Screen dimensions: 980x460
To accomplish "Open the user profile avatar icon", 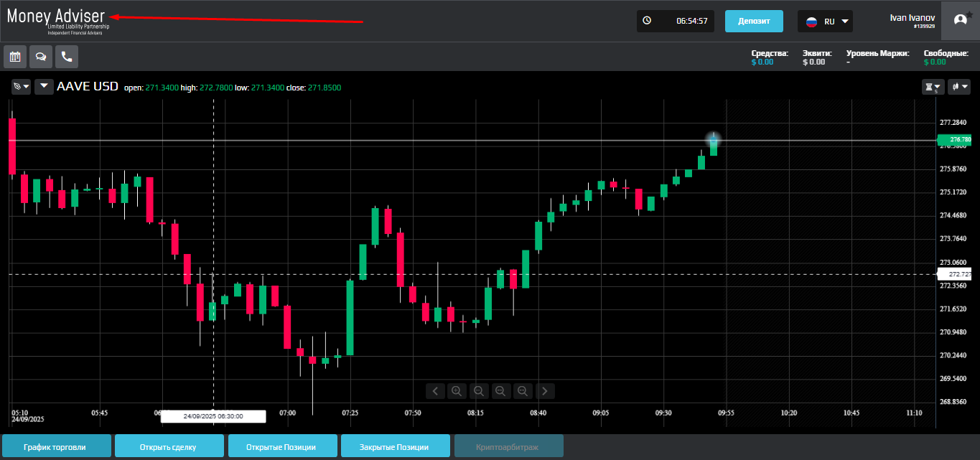I will click(x=960, y=21).
